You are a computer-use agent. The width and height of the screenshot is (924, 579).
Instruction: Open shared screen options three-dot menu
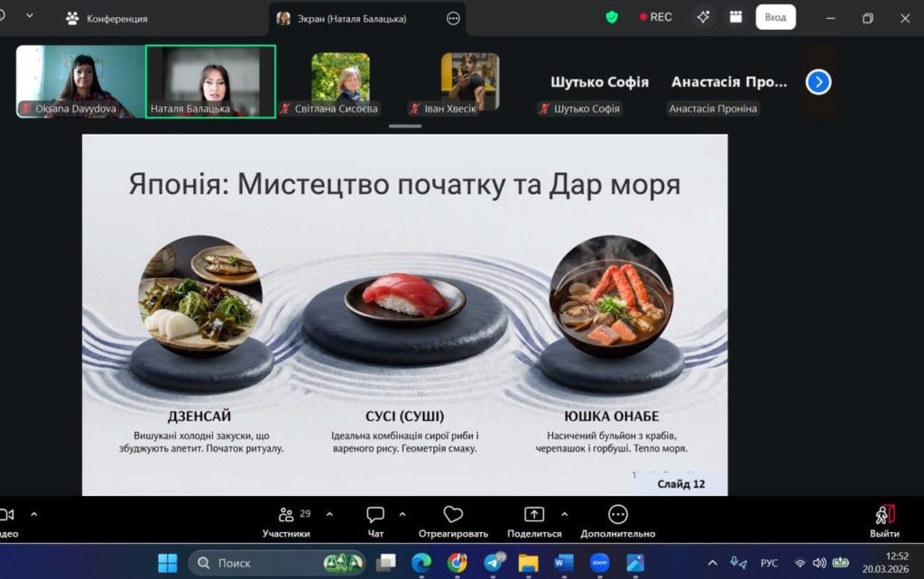pyautogui.click(x=453, y=18)
